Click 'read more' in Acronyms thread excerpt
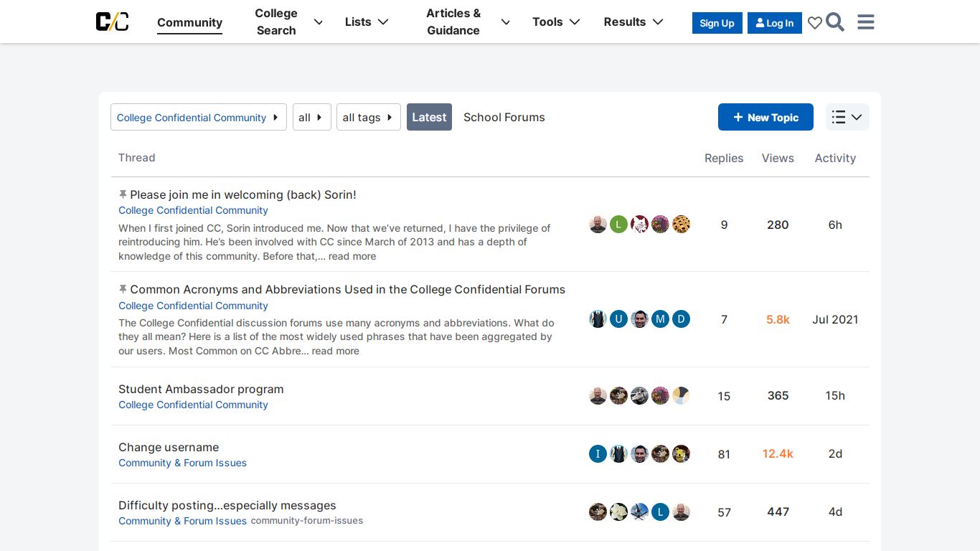The width and height of the screenshot is (980, 551). coord(336,351)
